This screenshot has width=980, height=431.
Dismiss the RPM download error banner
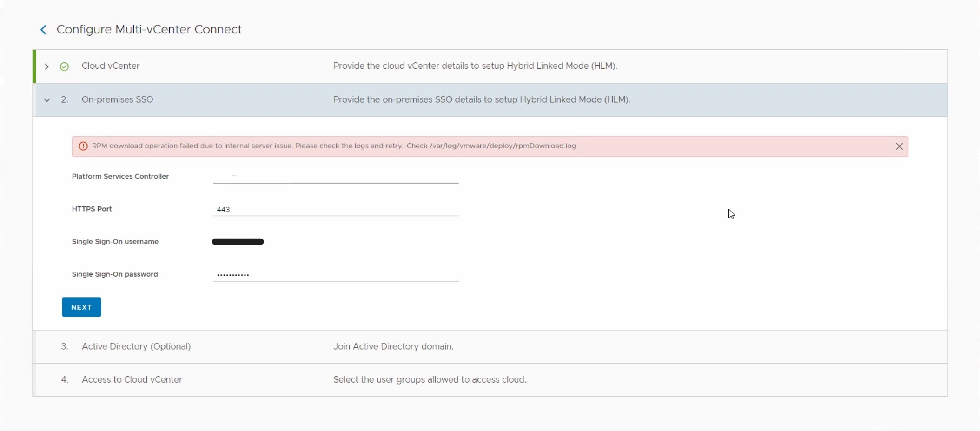(899, 146)
